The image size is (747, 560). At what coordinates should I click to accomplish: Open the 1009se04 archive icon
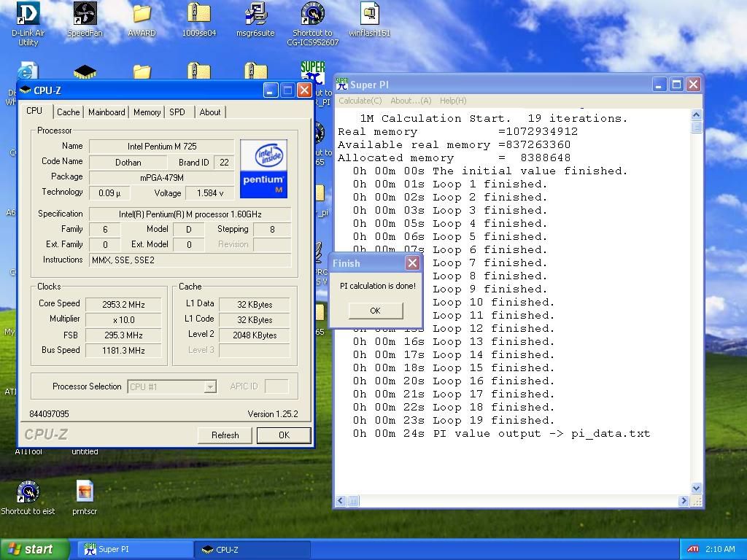click(199, 20)
